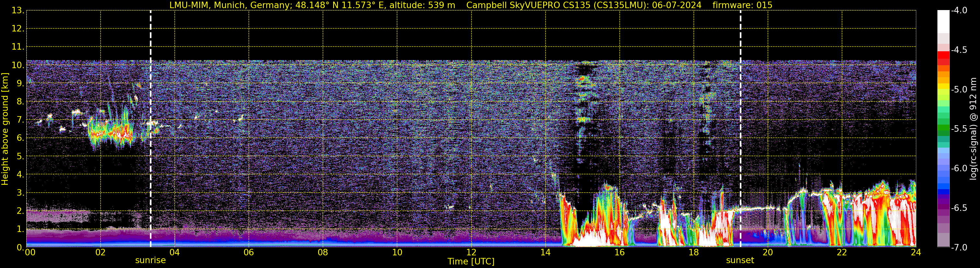Click the '2.' height tick label

pyautogui.click(x=20, y=211)
